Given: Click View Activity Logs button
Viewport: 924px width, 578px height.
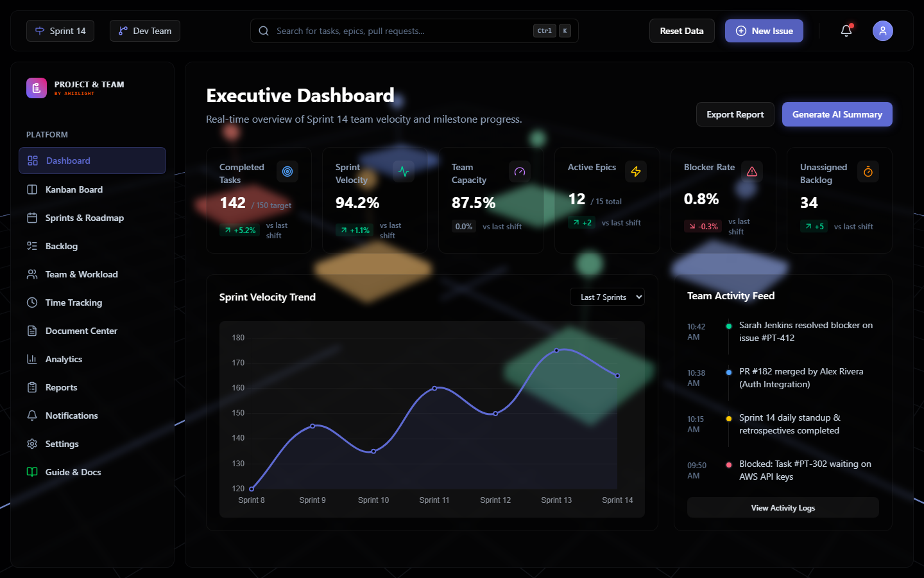Looking at the screenshot, I should (783, 507).
